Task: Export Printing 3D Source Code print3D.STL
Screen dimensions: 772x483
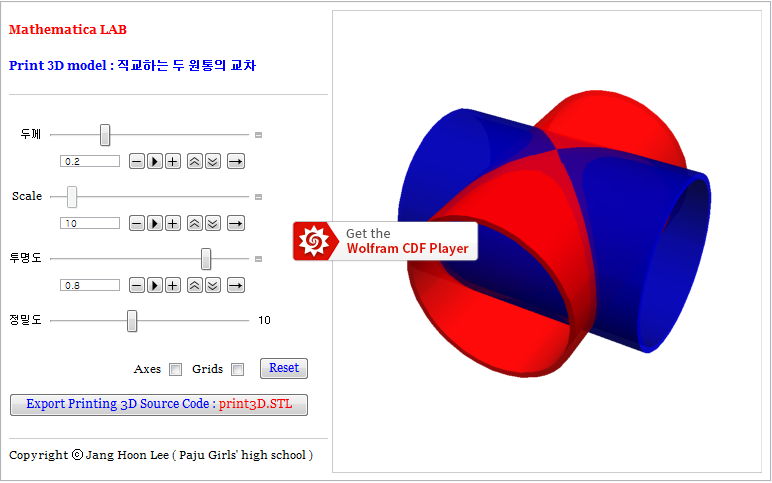Action: [x=159, y=405]
